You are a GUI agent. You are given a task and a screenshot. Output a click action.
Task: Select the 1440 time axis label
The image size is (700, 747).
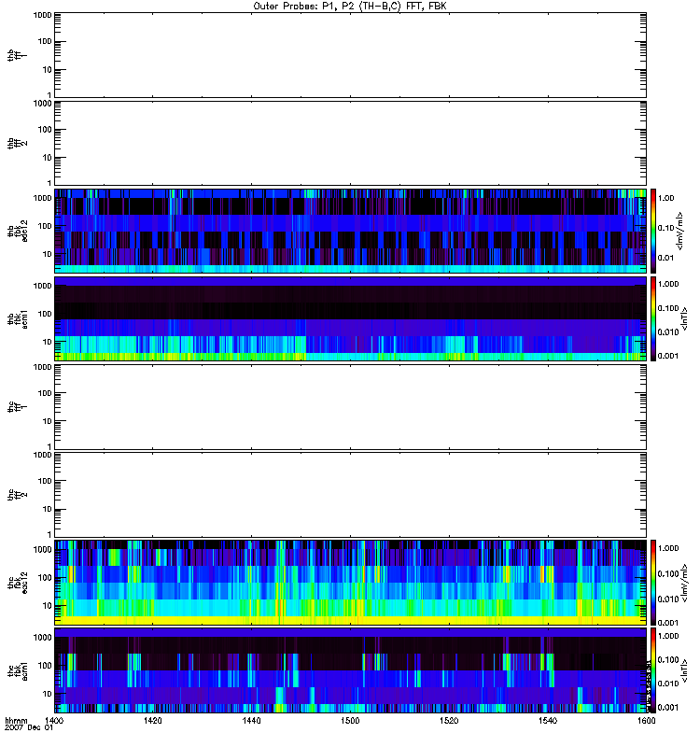tap(251, 722)
